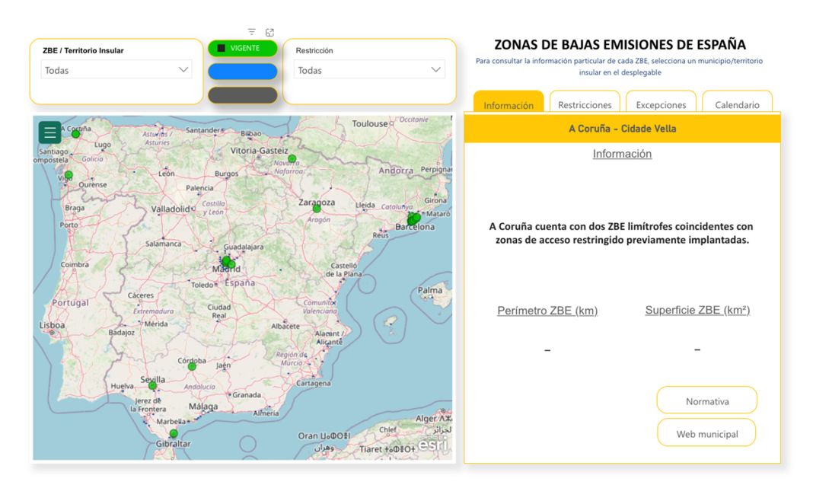Toggle the green VIGENTE status filter
Image resolution: width=813 pixels, height=504 pixels.
(x=242, y=48)
